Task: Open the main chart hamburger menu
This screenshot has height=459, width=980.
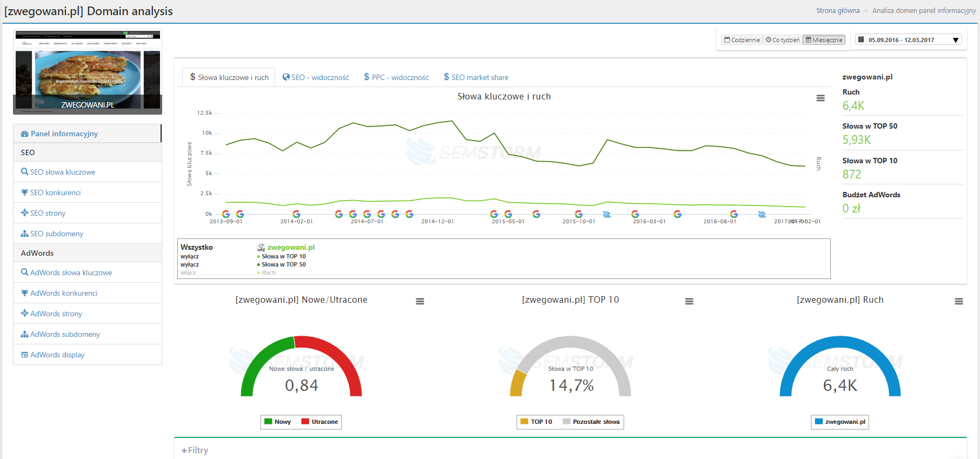Action: [x=820, y=98]
